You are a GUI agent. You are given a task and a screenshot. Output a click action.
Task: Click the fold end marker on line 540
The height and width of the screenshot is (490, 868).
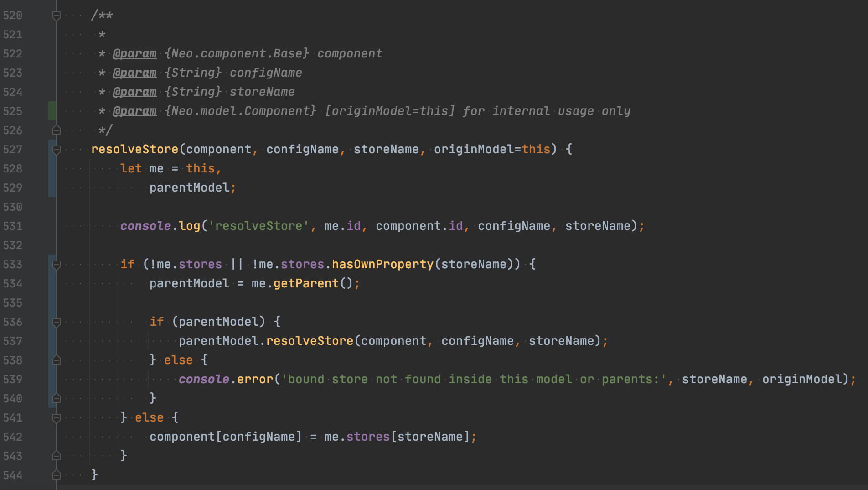(x=57, y=399)
